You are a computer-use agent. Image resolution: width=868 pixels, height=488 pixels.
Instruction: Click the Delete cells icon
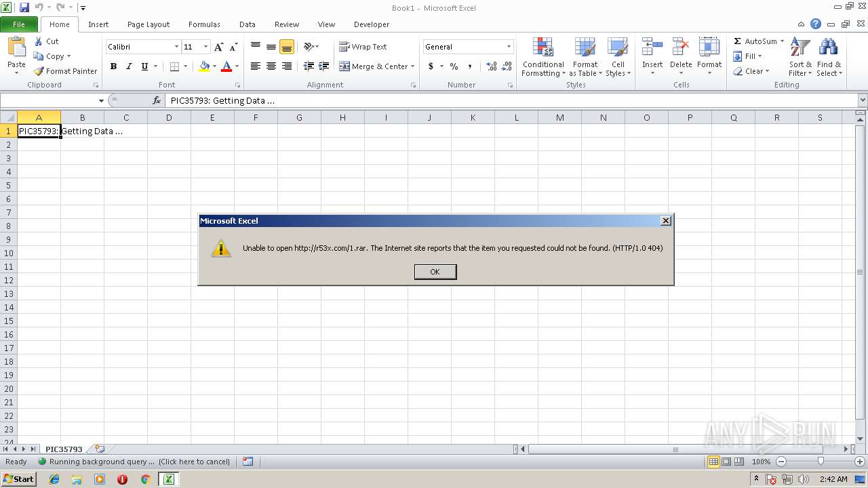pyautogui.click(x=681, y=47)
